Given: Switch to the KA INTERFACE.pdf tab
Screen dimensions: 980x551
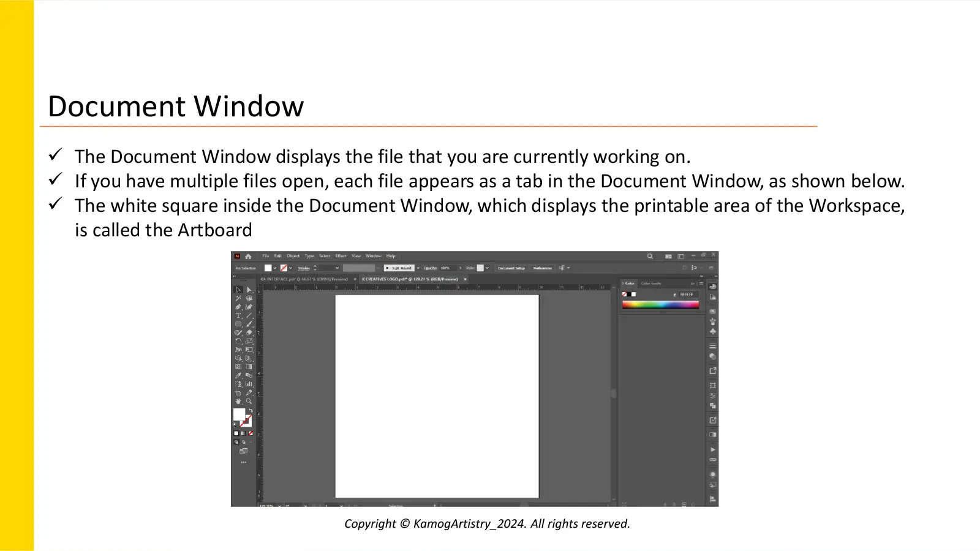Looking at the screenshot, I should point(304,279).
